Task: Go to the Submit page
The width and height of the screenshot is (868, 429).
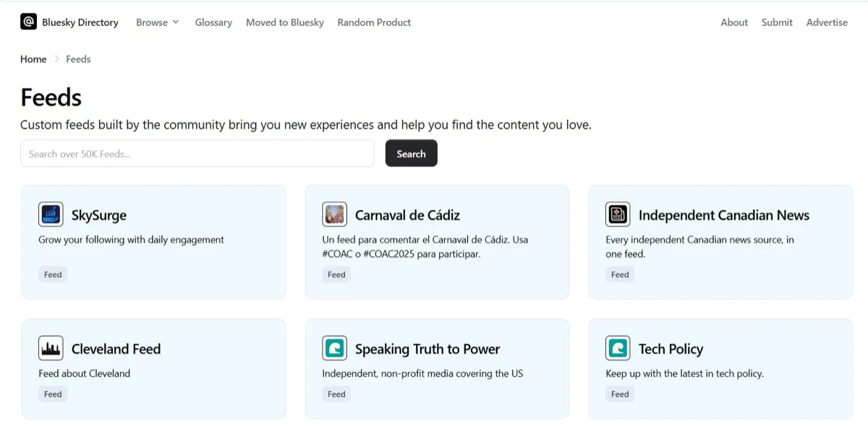Action: 777,22
